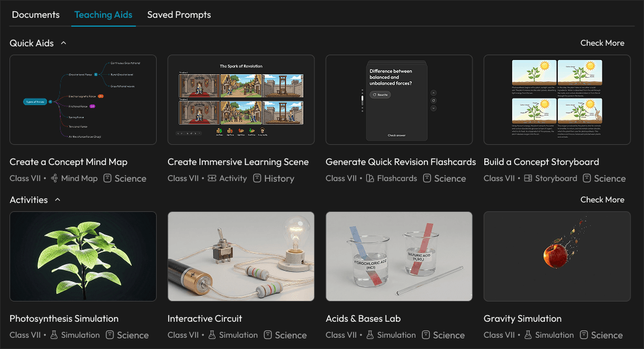
Task: Select the Simulation icon on Gravity Simulation card
Action: (x=528, y=335)
